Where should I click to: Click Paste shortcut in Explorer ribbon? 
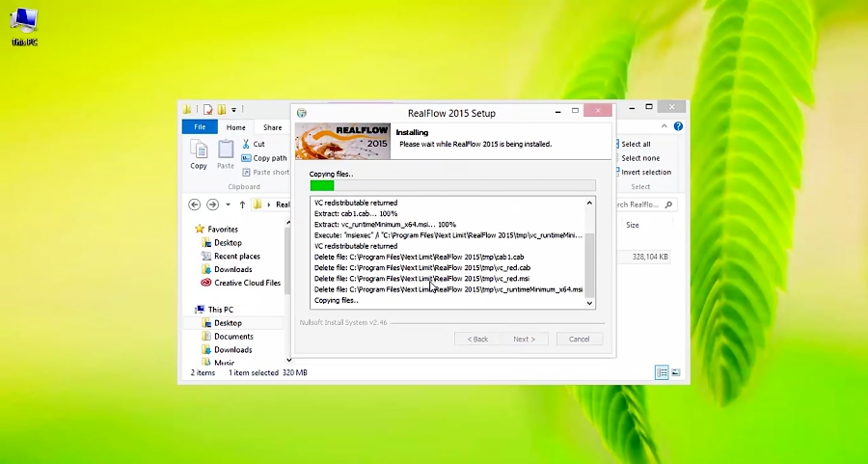tap(265, 173)
